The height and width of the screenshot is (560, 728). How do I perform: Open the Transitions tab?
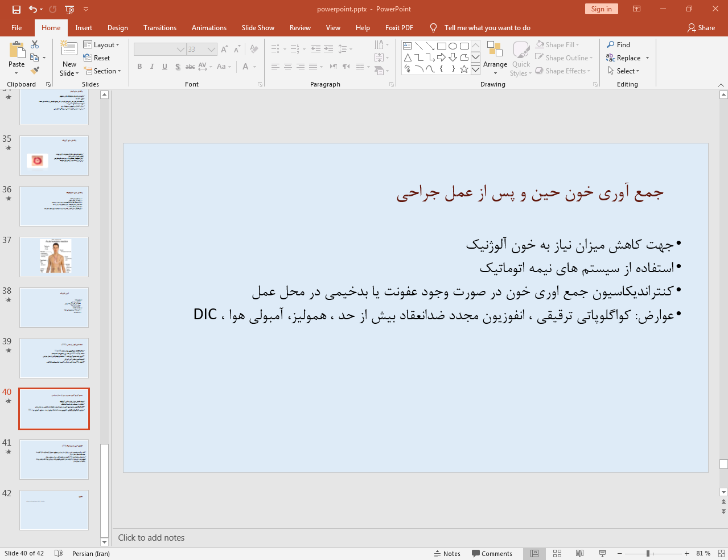[160, 28]
